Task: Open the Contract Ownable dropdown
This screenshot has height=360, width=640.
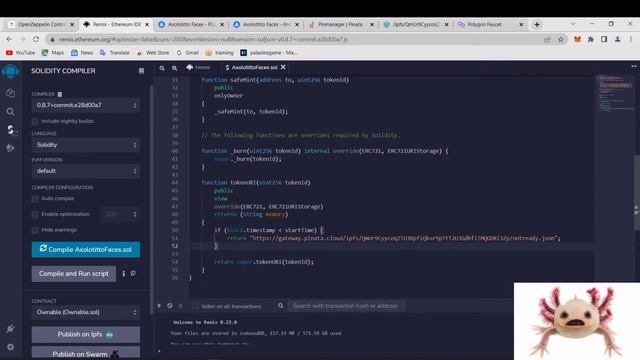Action: coord(86,312)
